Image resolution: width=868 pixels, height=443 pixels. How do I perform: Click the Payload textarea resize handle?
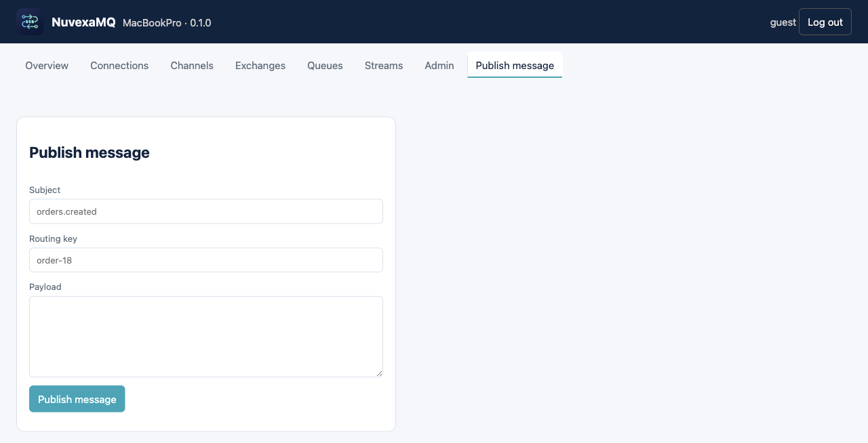(x=379, y=373)
